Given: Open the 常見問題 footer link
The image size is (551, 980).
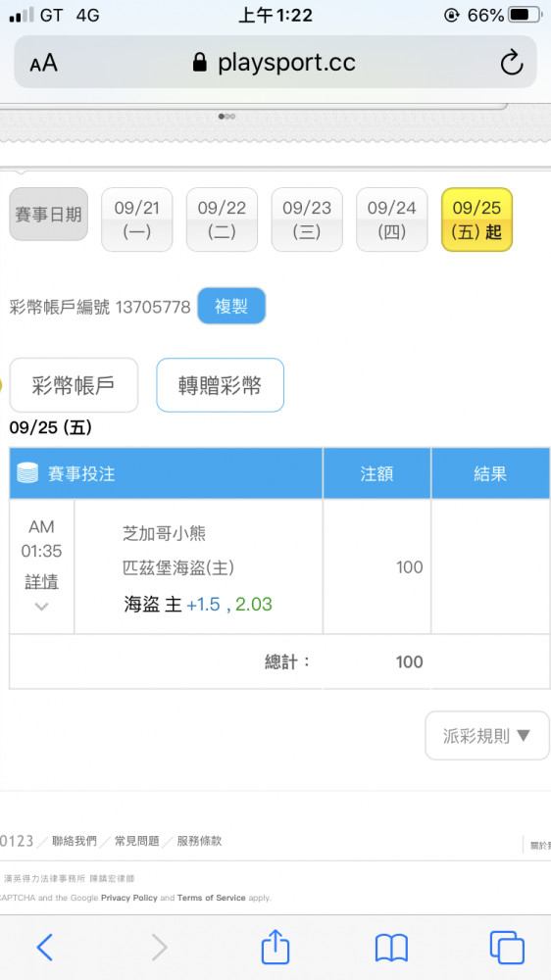Looking at the screenshot, I should point(137,841).
